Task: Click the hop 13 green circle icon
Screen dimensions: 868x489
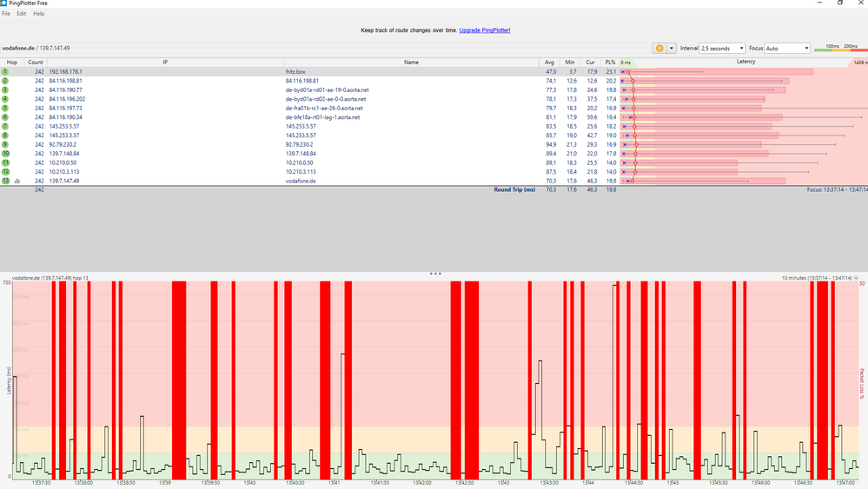Action: 5,181
